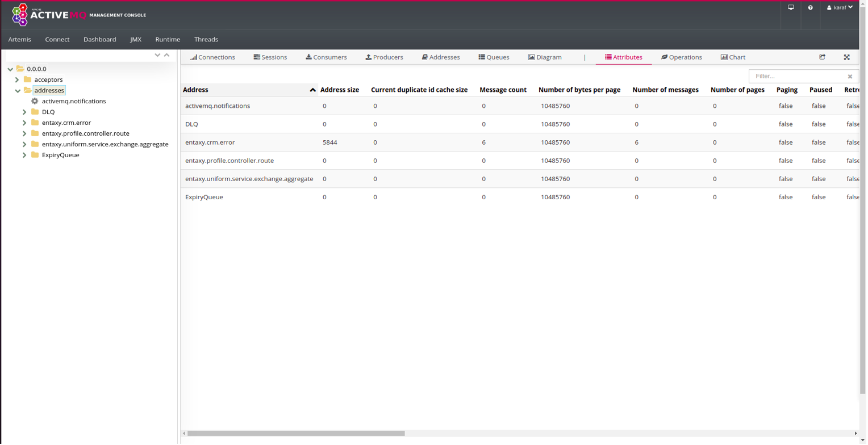Collapse all tree nodes with down chevron
Viewport: 868px width, 445px height.
pos(158,56)
